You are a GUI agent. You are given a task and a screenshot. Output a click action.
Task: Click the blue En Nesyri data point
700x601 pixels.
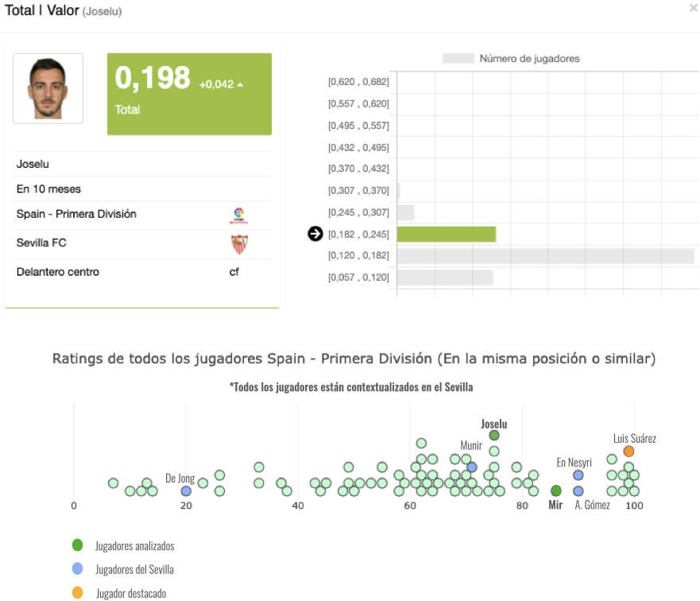point(578,475)
